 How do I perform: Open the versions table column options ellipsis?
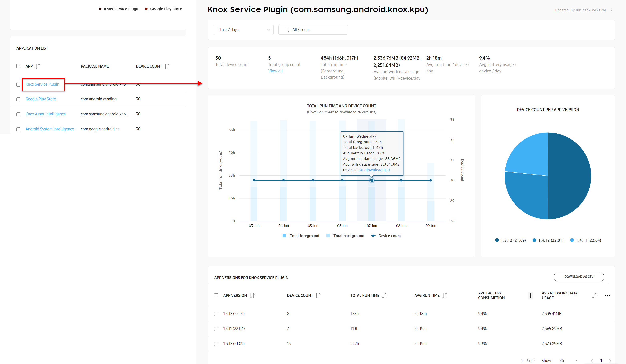tap(608, 296)
